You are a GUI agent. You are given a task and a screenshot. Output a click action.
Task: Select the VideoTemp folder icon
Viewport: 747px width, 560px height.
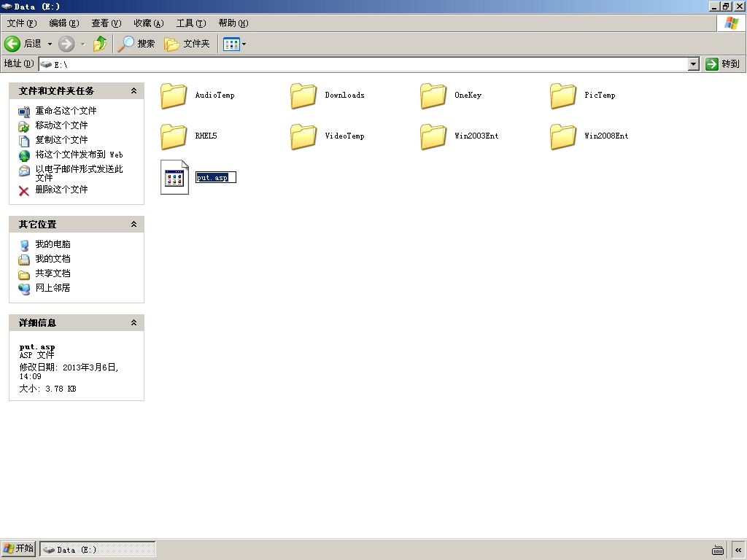[x=303, y=136]
